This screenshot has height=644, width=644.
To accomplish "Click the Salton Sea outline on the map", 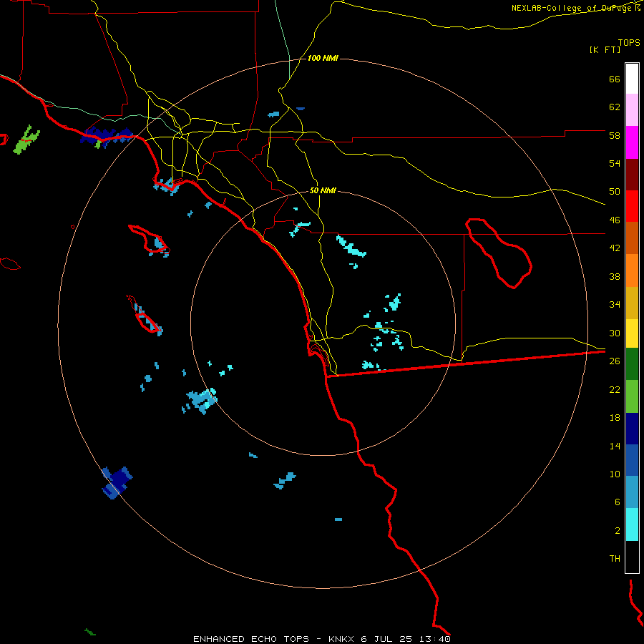I will click(x=499, y=253).
